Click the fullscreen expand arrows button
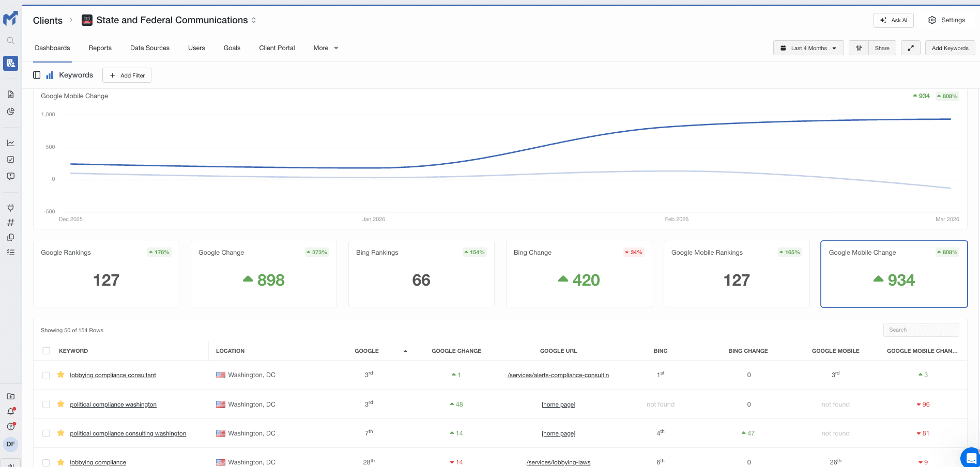This screenshot has height=467, width=980. tap(910, 48)
